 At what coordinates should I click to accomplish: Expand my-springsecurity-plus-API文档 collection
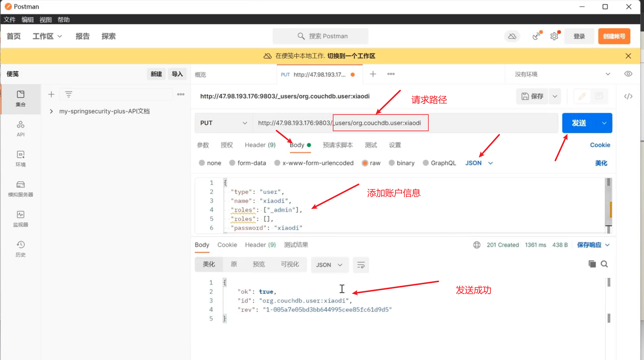(x=51, y=111)
